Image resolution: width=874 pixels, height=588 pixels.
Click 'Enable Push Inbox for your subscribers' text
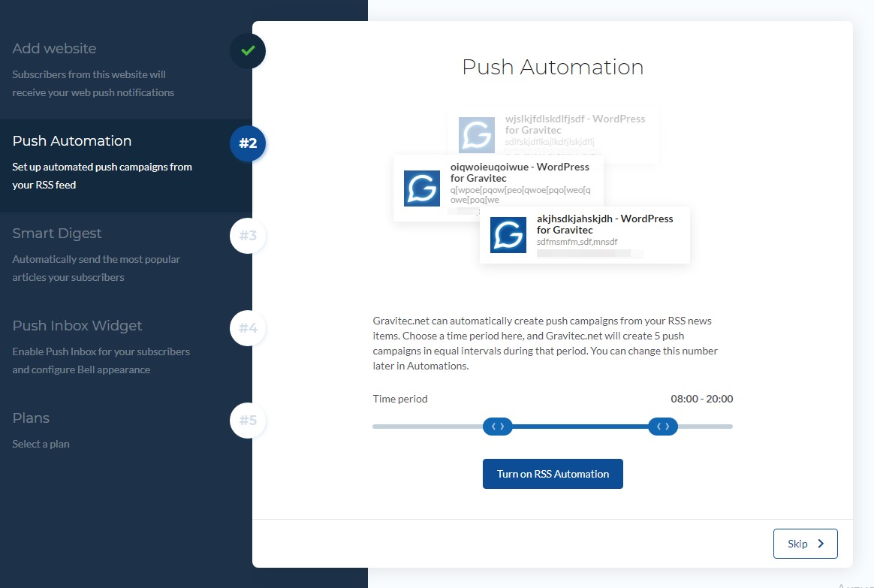(x=101, y=360)
